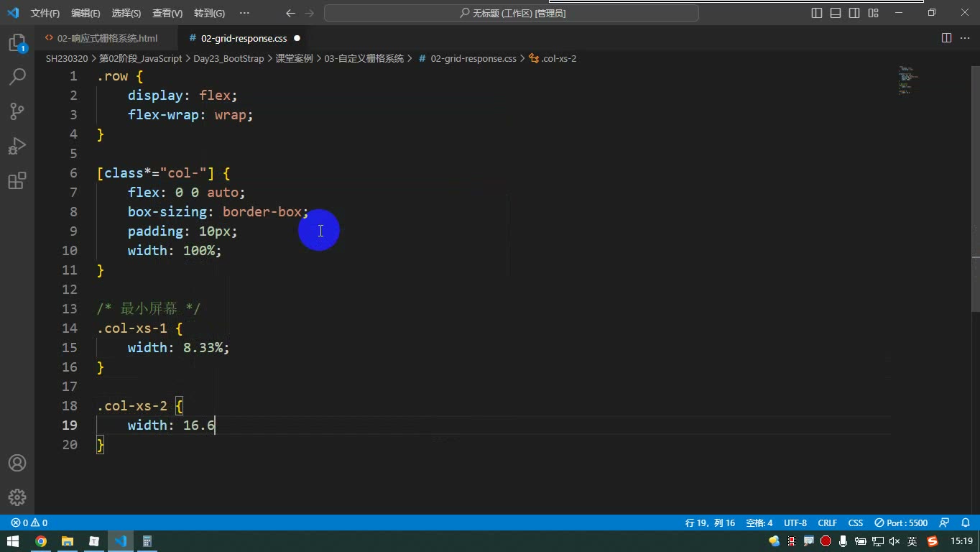Open the .col-xs-2 symbol breadcrumb
Viewport: 980px width, 552px height.
pyautogui.click(x=553, y=58)
